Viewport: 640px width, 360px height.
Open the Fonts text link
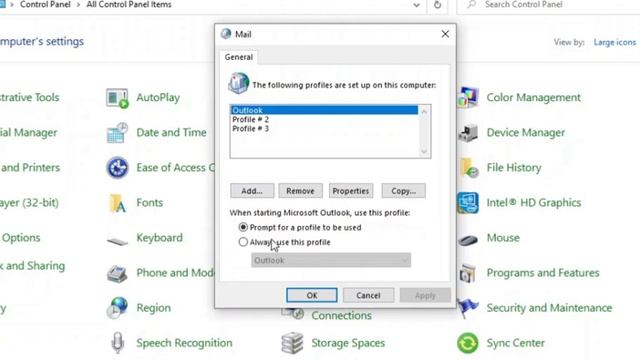pyautogui.click(x=150, y=203)
